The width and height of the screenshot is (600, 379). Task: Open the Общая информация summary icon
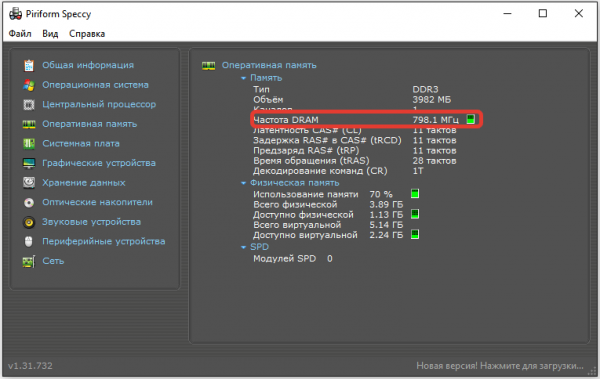click(x=29, y=65)
